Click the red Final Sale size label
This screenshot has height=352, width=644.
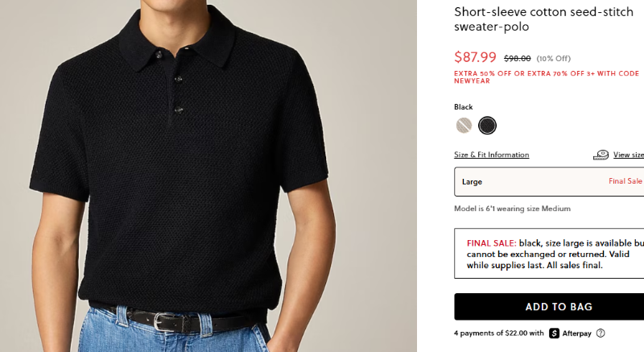tap(625, 181)
